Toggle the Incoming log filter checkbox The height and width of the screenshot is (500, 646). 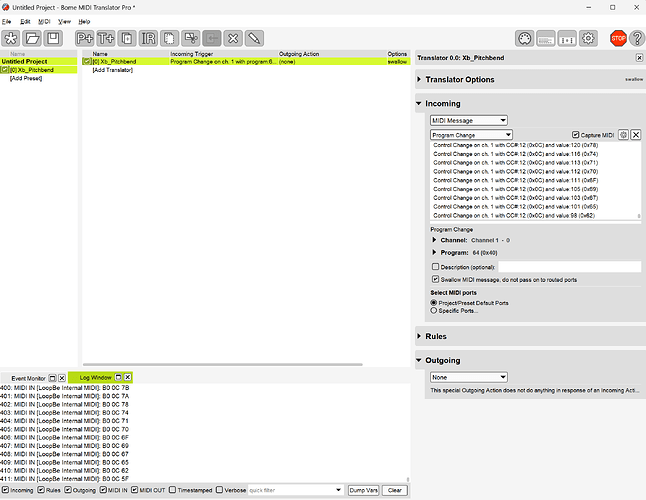point(5,490)
